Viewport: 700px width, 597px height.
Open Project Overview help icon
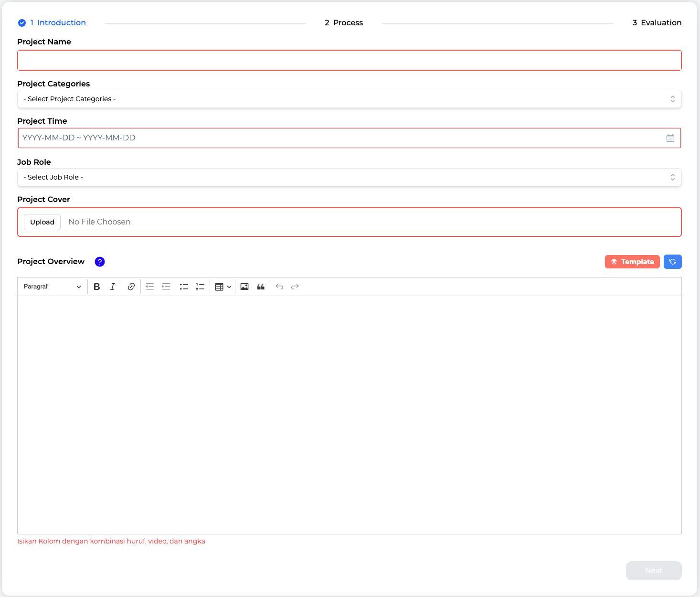pyautogui.click(x=100, y=262)
